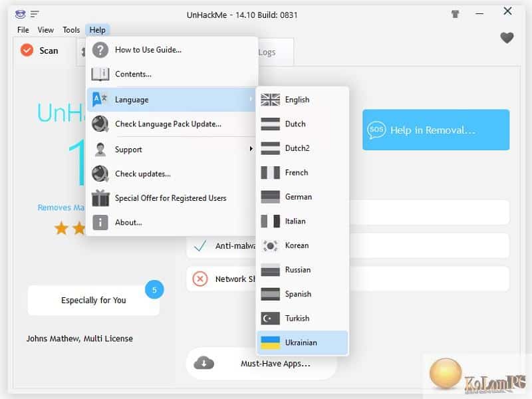The height and width of the screenshot is (399, 532).
Task: Switch language to Dutch2
Action: click(x=303, y=148)
